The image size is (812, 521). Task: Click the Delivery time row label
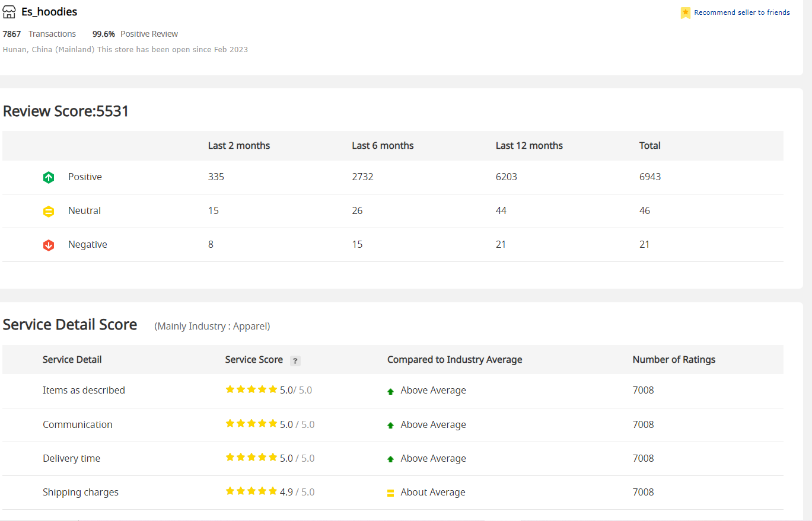click(72, 458)
